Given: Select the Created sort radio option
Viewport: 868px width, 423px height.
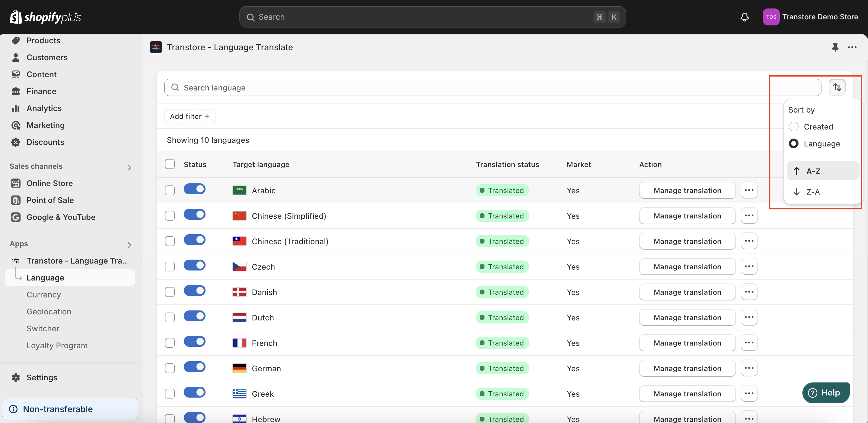Looking at the screenshot, I should (x=793, y=126).
